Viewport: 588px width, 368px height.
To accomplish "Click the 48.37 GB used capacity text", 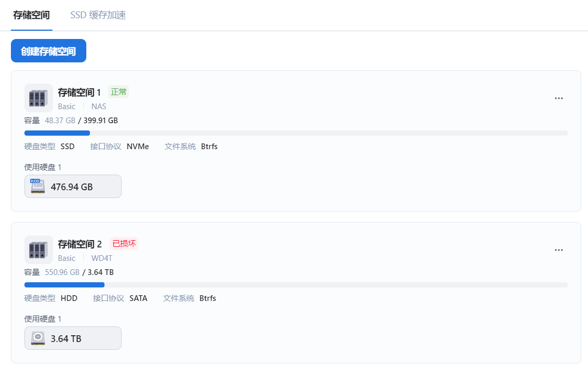I will 60,121.
